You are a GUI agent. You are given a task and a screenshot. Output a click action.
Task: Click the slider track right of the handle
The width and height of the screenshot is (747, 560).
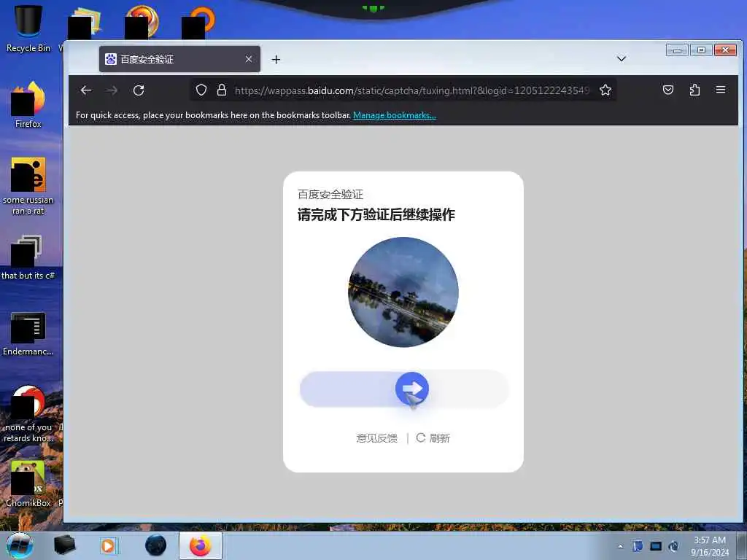click(469, 389)
